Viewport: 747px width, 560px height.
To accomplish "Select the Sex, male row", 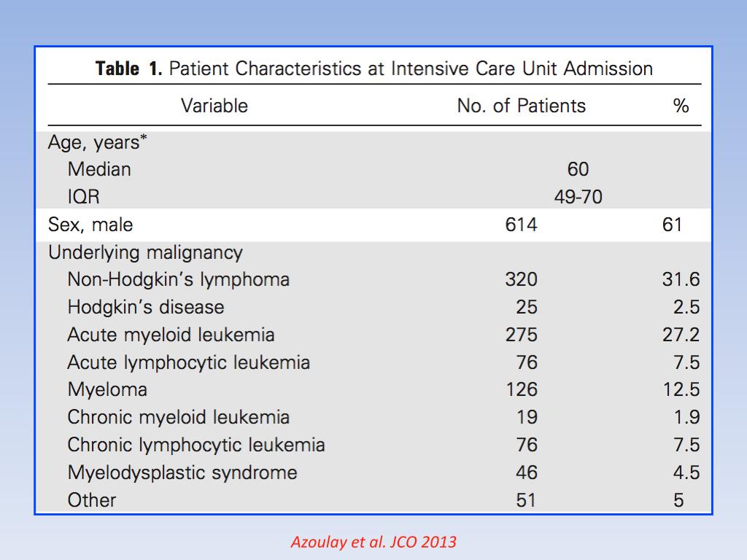I will click(373, 225).
